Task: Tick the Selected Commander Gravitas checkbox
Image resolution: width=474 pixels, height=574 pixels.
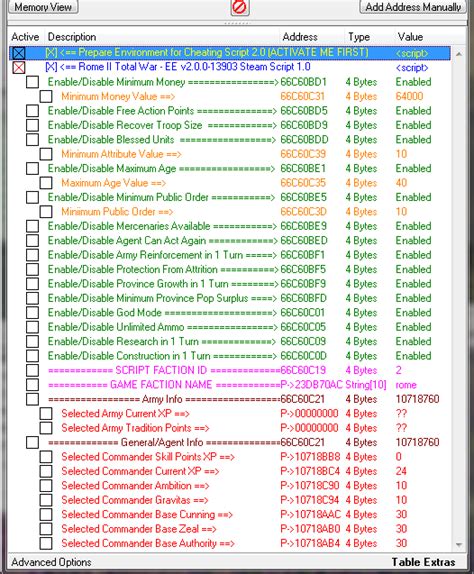Action: click(46, 500)
